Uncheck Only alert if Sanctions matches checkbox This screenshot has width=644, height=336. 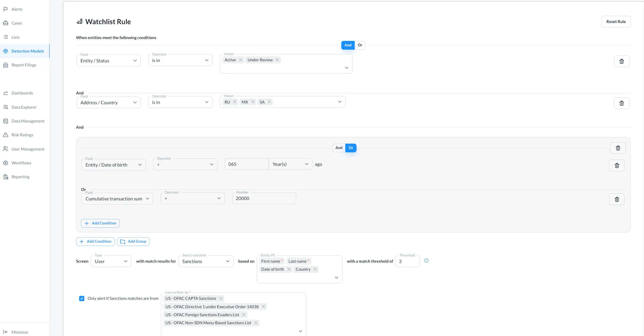[82, 298]
